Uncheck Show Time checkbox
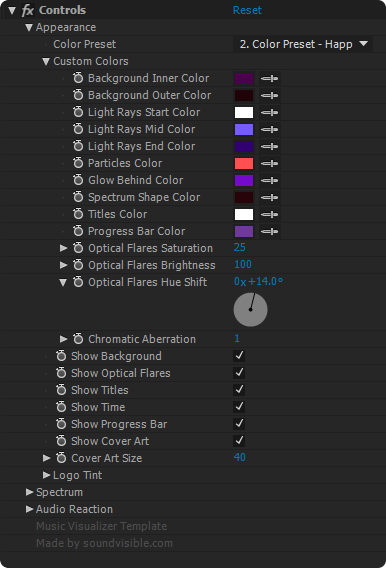The height and width of the screenshot is (568, 386). coord(239,407)
